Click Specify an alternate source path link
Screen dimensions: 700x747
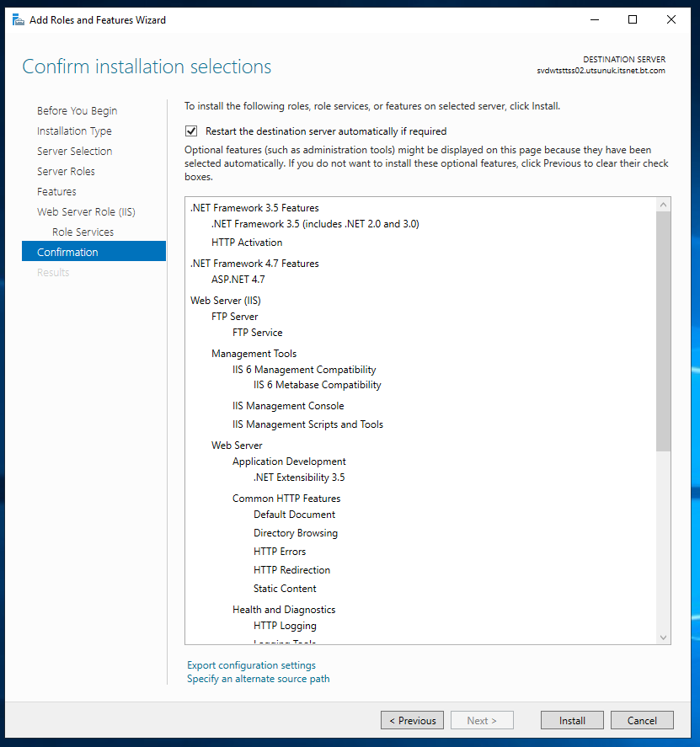pos(259,679)
